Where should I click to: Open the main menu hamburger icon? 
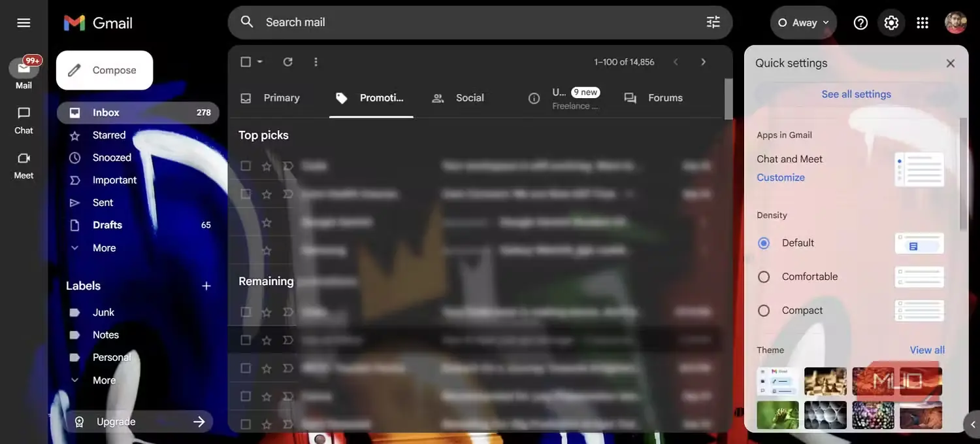pos(24,23)
